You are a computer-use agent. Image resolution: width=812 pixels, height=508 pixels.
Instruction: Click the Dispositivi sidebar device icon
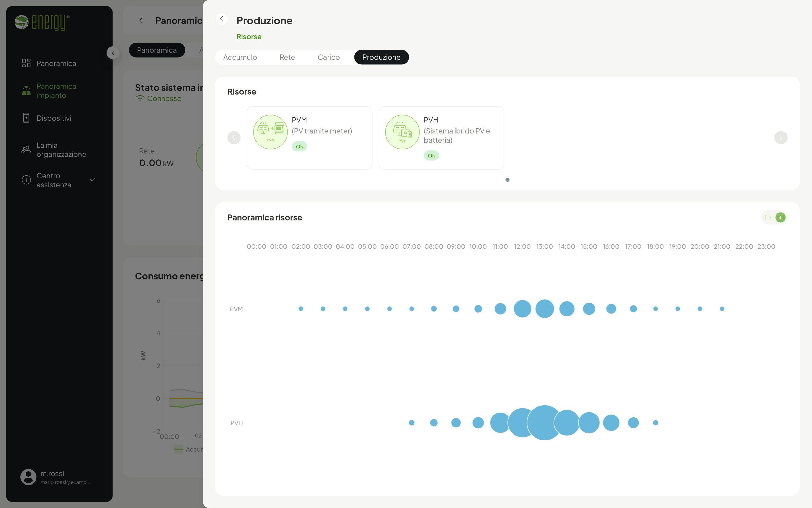(26, 118)
